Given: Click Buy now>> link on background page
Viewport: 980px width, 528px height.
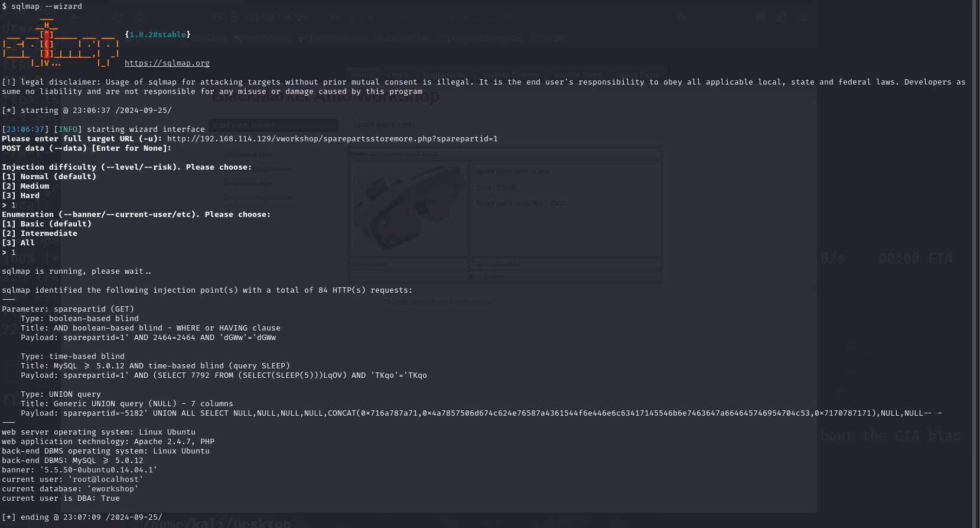Looking at the screenshot, I should (x=488, y=276).
